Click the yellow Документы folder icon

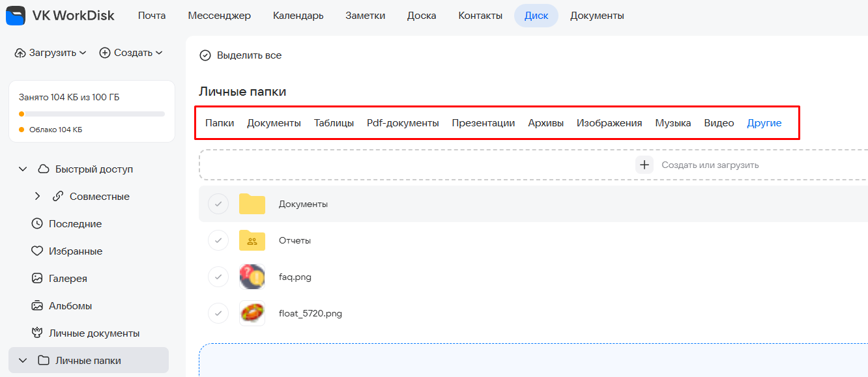click(x=252, y=204)
